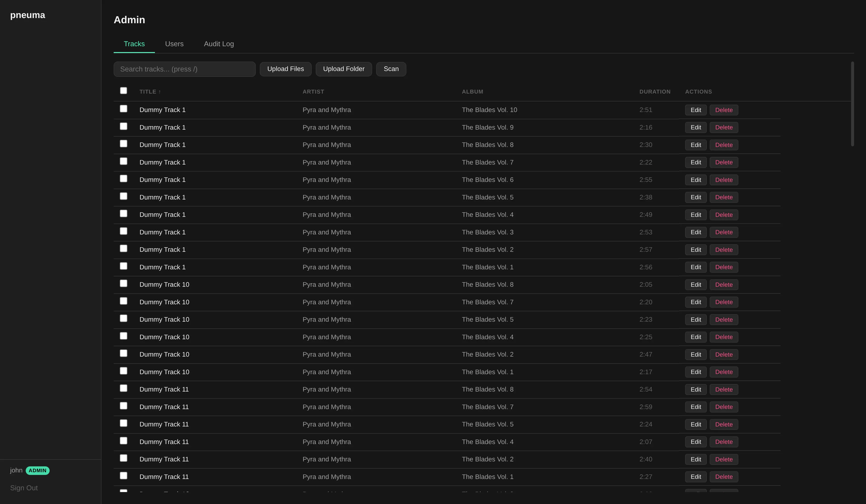Delete Dummy Track 1 from Blades Vol. 7
866x504 pixels.
coord(724,163)
